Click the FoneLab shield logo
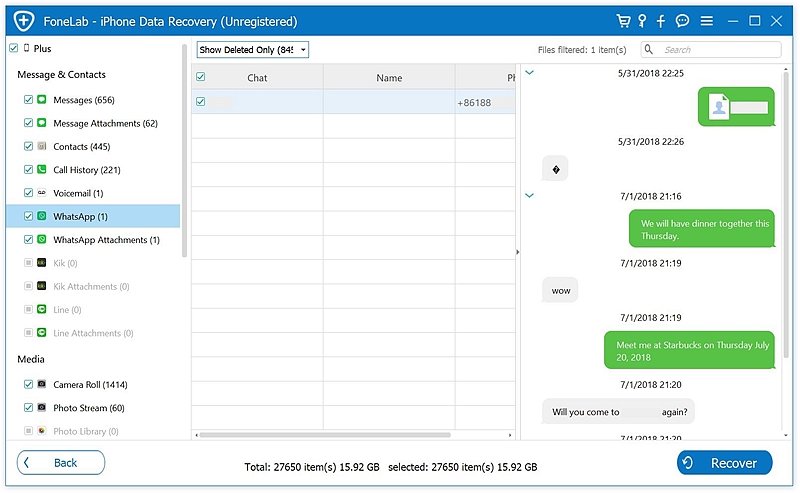Screen dimensions: 800x493 (23, 21)
